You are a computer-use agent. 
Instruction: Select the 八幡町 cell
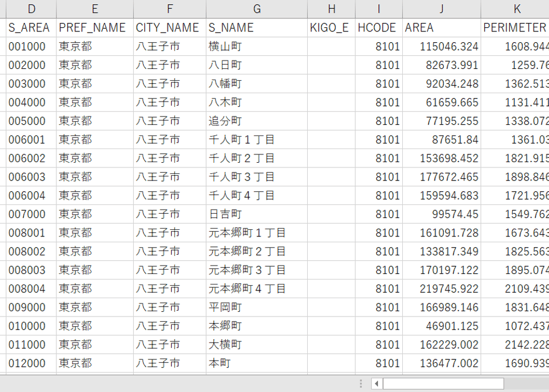pyautogui.click(x=257, y=84)
